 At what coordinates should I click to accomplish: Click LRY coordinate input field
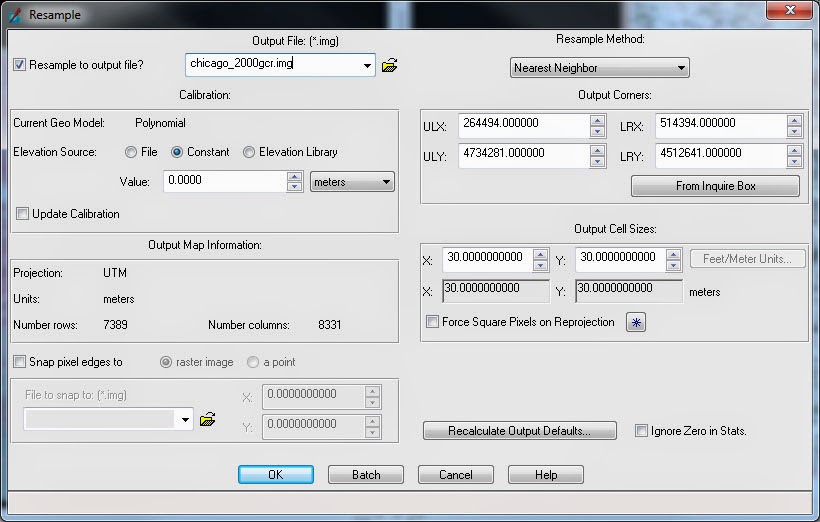point(721,156)
